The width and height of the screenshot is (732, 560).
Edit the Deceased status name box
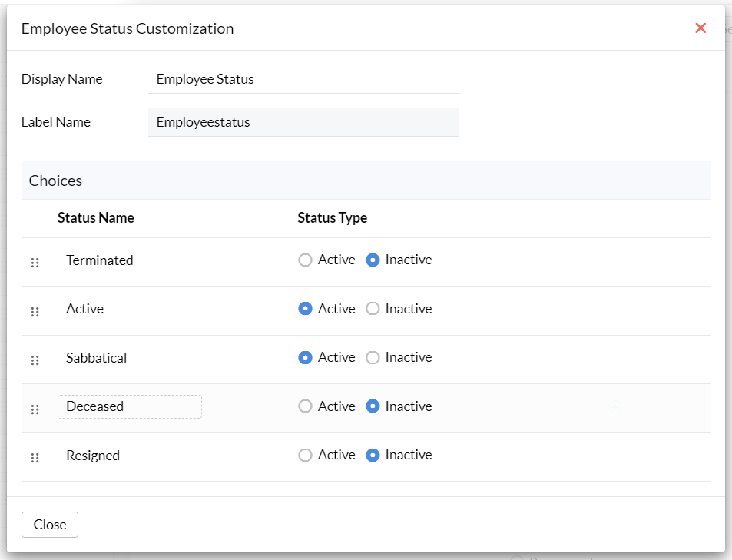tap(129, 406)
